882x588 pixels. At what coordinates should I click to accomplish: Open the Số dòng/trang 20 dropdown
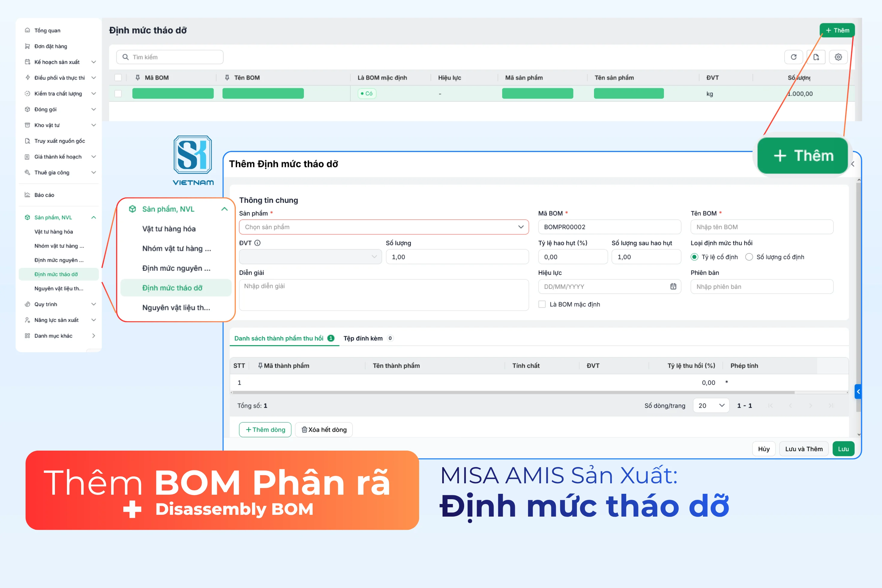pos(711,405)
